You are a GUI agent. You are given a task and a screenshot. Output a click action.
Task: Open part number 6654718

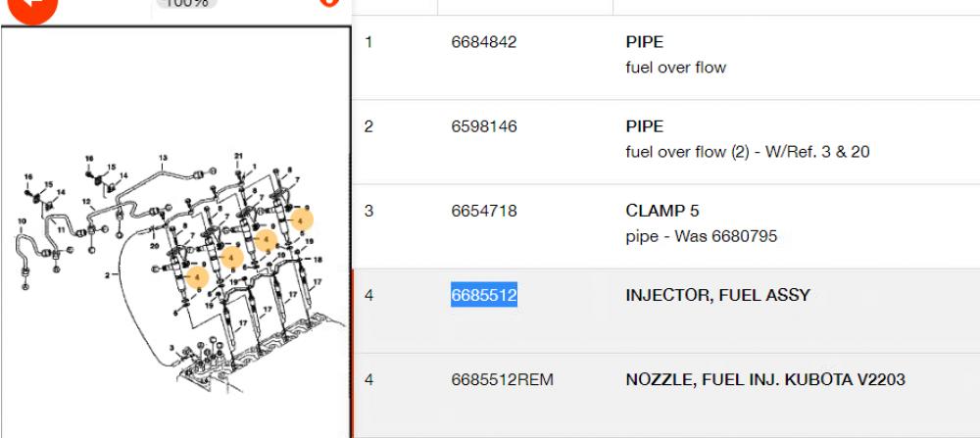[483, 211]
